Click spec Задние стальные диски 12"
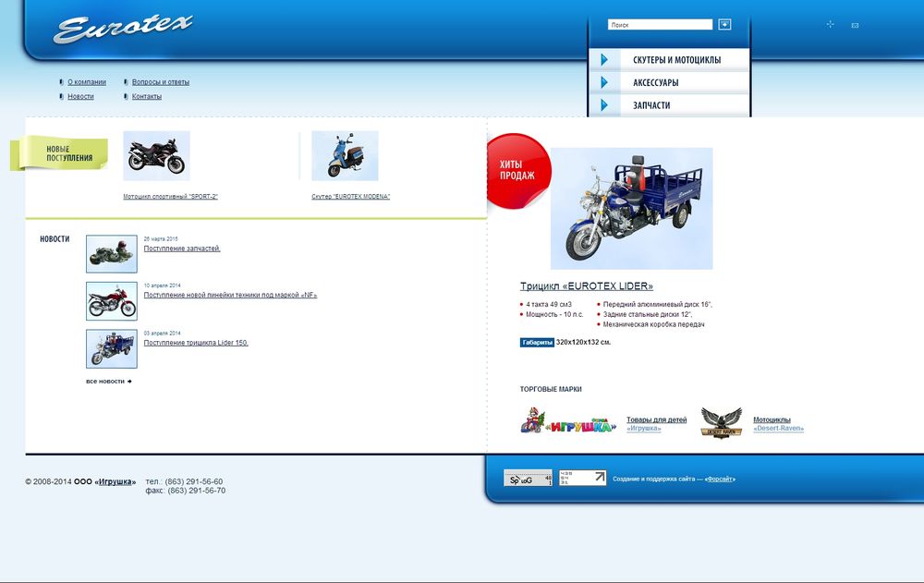This screenshot has height=583, width=924. (x=648, y=314)
